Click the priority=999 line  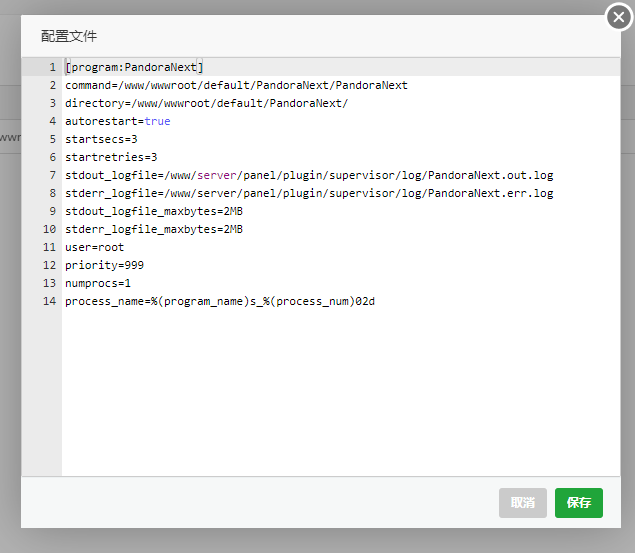(x=104, y=265)
